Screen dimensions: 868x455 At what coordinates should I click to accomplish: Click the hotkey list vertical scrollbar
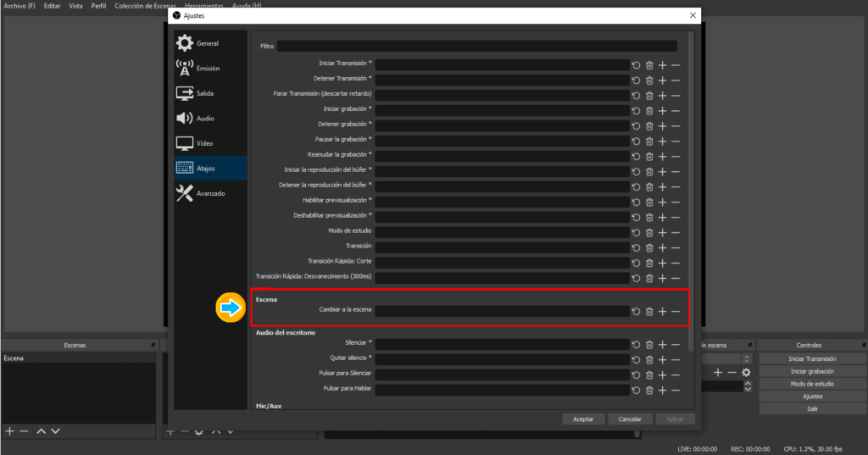click(x=689, y=169)
